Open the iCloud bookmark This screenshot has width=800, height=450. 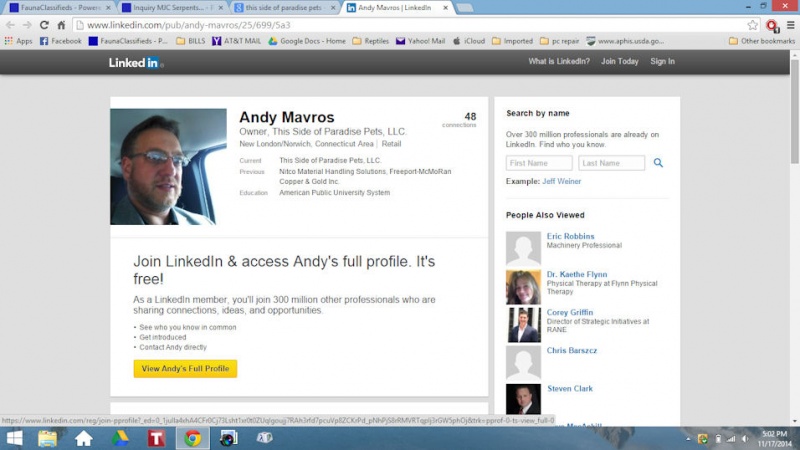(x=469, y=41)
